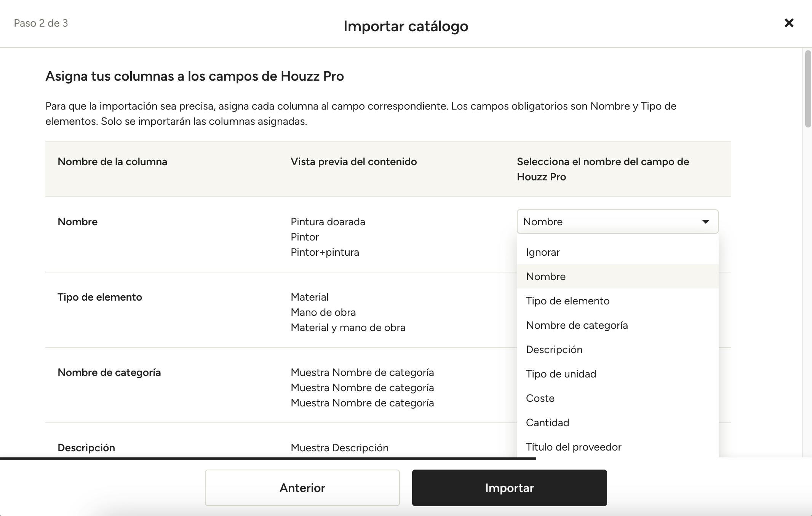Pick Tipo de elemento option

[x=567, y=301]
